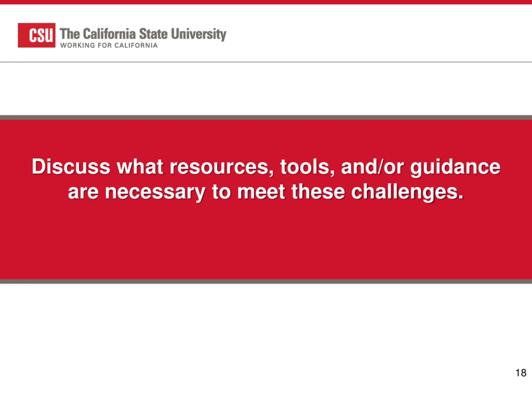Select the word 'necessary' in the second line
The image size is (532, 399).
coord(155,192)
